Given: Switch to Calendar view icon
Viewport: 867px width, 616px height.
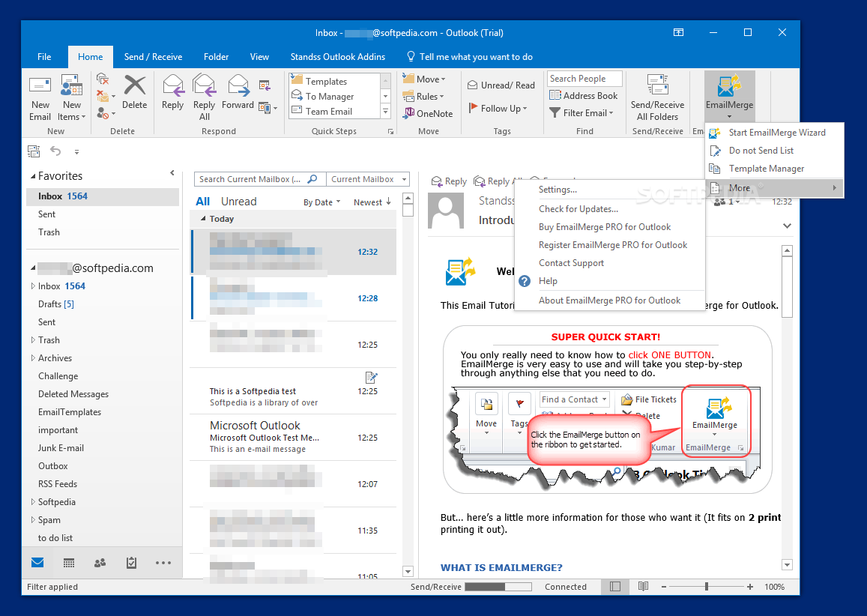Looking at the screenshot, I should (69, 563).
